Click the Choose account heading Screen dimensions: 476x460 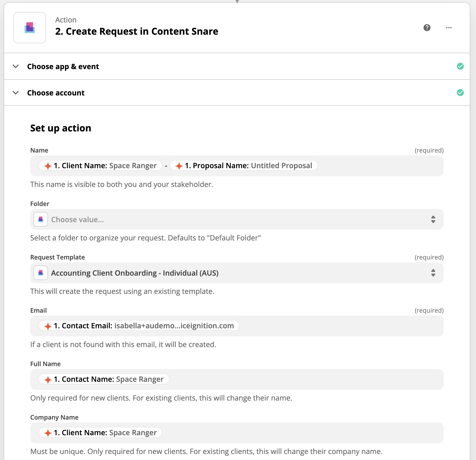pyautogui.click(x=56, y=93)
